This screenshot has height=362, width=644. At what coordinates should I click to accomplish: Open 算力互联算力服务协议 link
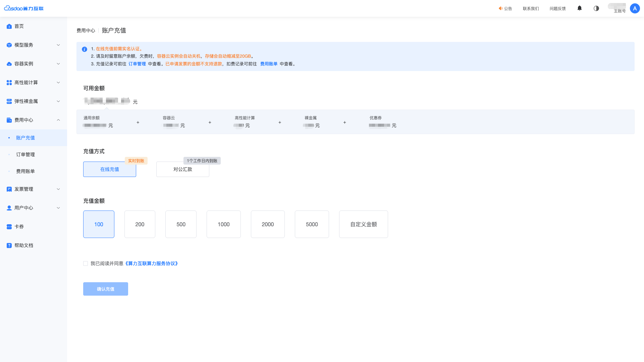click(x=151, y=263)
